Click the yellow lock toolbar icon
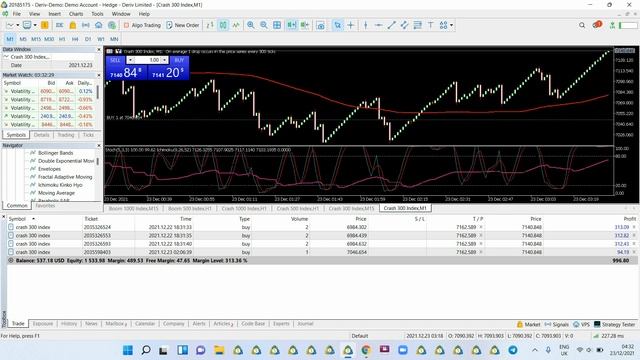This screenshot has height=360, width=640. click(73, 25)
